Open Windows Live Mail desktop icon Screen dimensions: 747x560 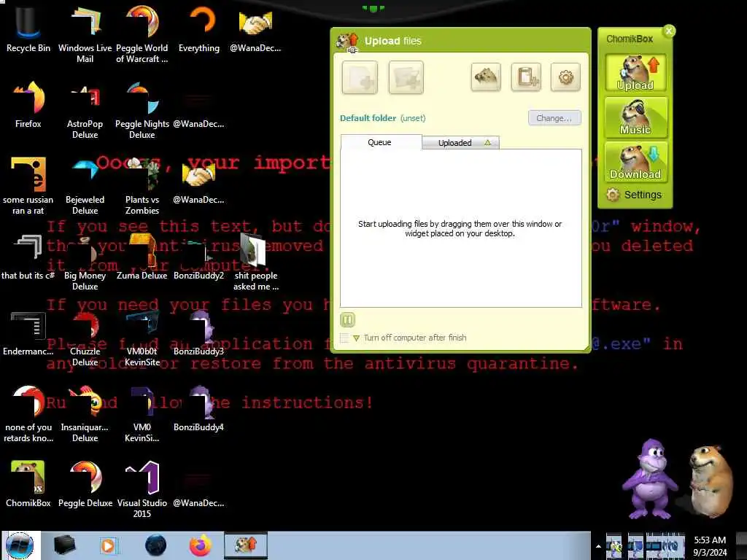pyautogui.click(x=85, y=35)
